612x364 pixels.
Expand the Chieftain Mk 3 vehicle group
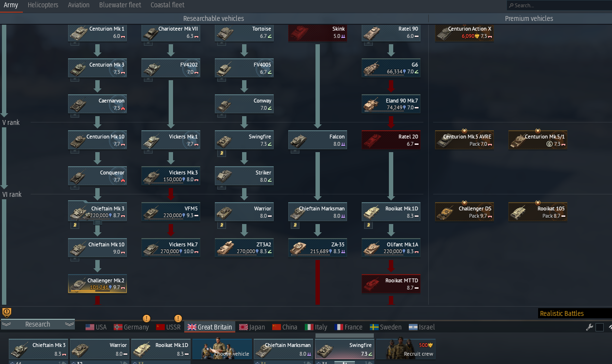click(97, 222)
